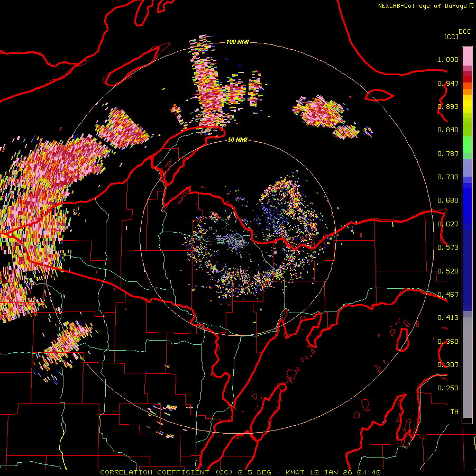Click the 0.520 scale value

[448, 271]
